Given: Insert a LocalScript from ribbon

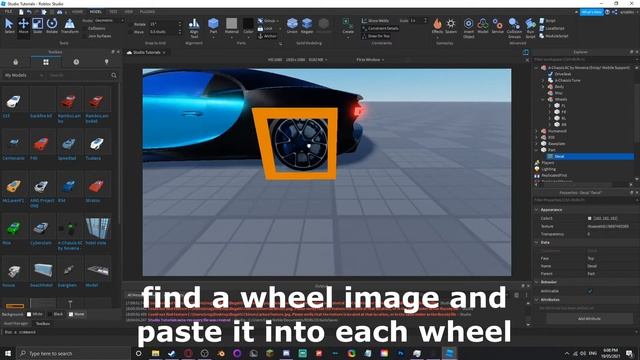Looking at the screenshot, I should point(552,28).
